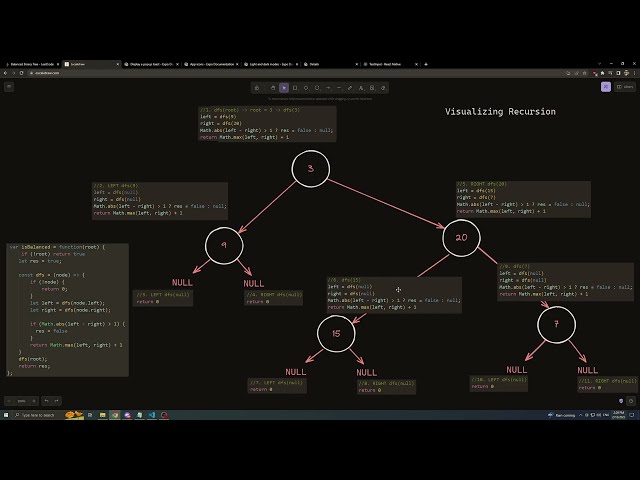Select the freehand Draw pencil tool
Screen dimensions: 640x480
(x=350, y=88)
